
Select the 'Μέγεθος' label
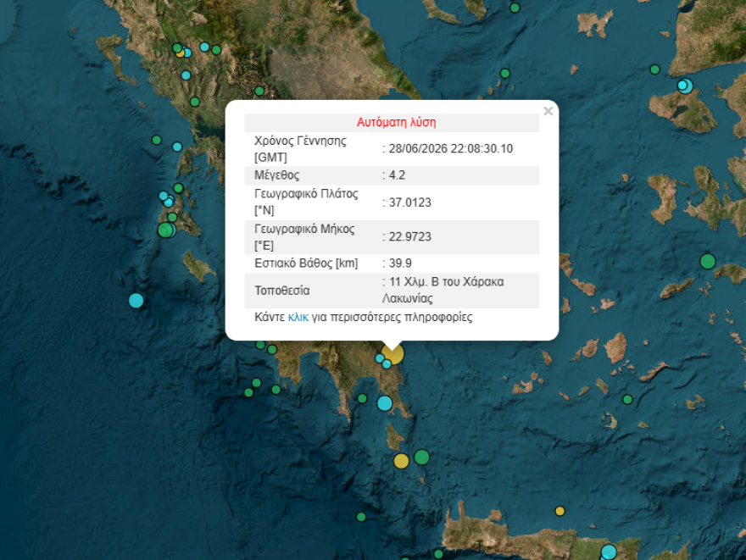tap(277, 175)
